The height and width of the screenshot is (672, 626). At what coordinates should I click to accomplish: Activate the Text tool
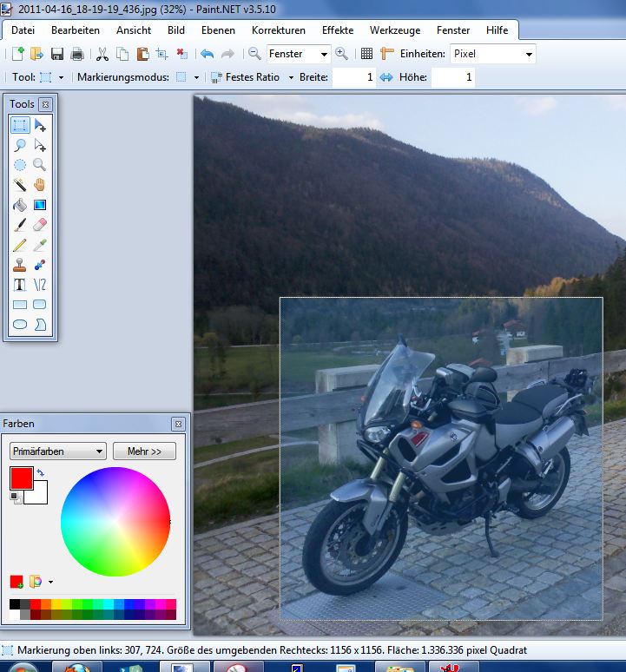coord(20,285)
